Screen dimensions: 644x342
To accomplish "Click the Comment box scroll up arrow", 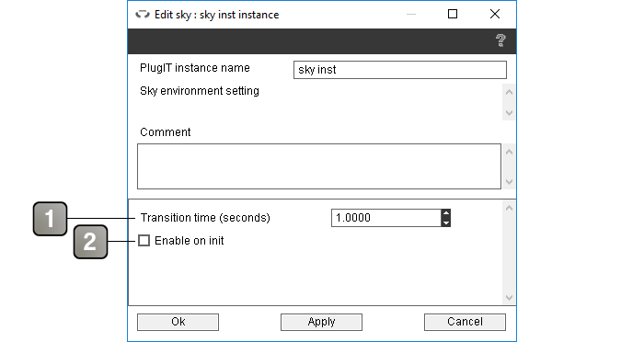I will [509, 152].
